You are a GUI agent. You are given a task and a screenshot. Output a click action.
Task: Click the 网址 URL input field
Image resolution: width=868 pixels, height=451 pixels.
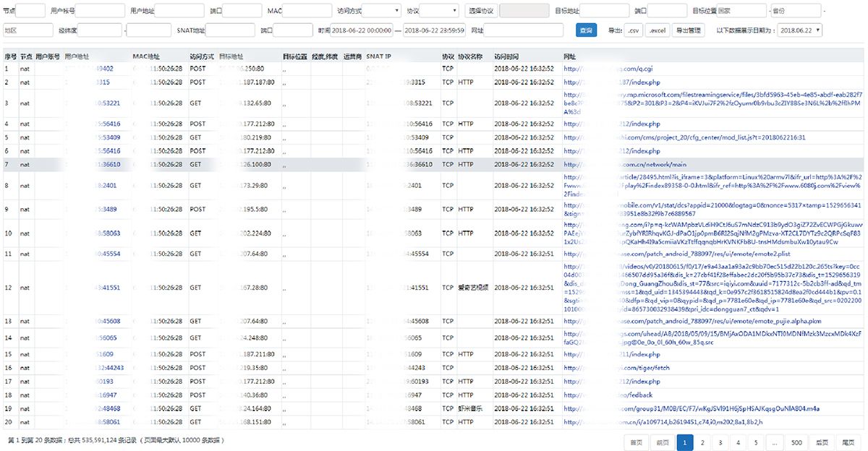(x=527, y=30)
